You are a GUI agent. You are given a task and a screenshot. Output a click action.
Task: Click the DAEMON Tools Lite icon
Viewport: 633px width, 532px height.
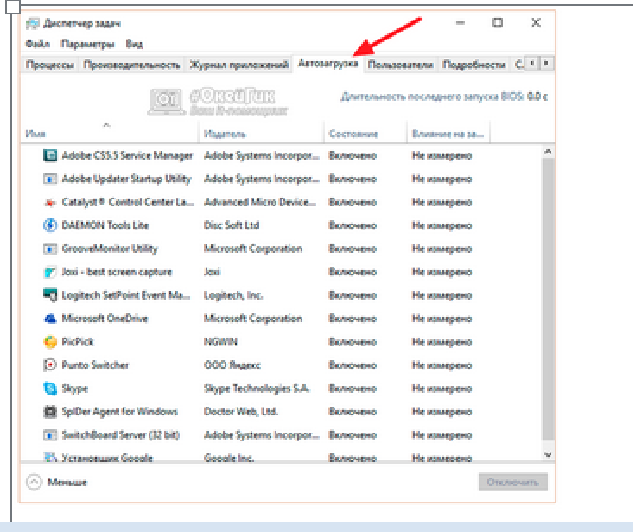50,225
